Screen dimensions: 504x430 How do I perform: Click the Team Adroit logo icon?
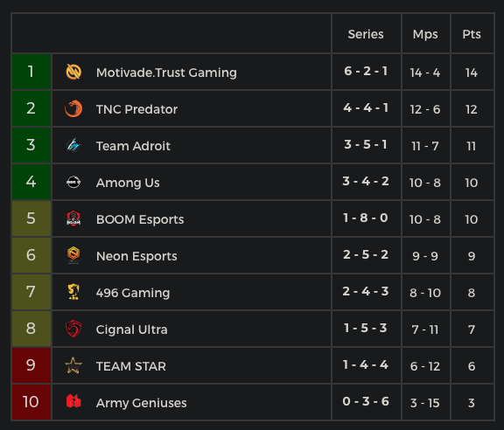click(73, 145)
